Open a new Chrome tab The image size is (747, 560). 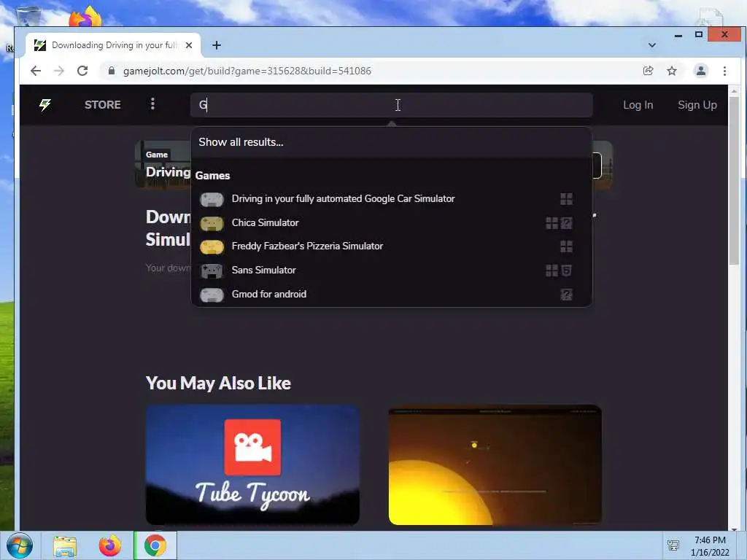(x=217, y=45)
